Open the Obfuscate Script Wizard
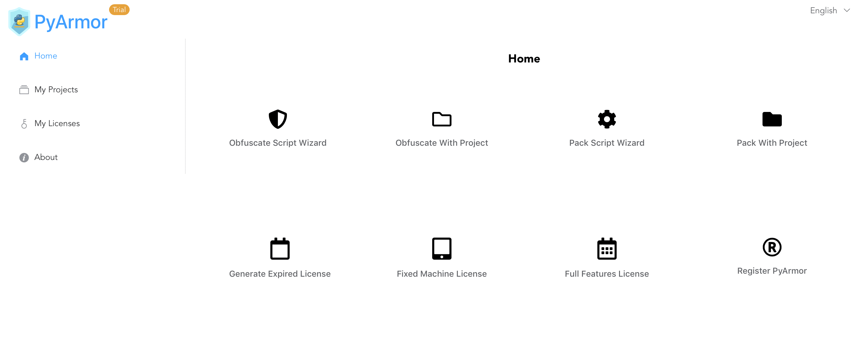This screenshot has height=347, width=868. pos(277,128)
